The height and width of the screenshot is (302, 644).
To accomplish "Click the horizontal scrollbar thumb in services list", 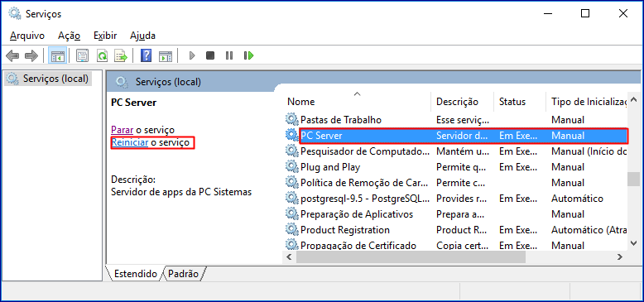I will 411,256.
